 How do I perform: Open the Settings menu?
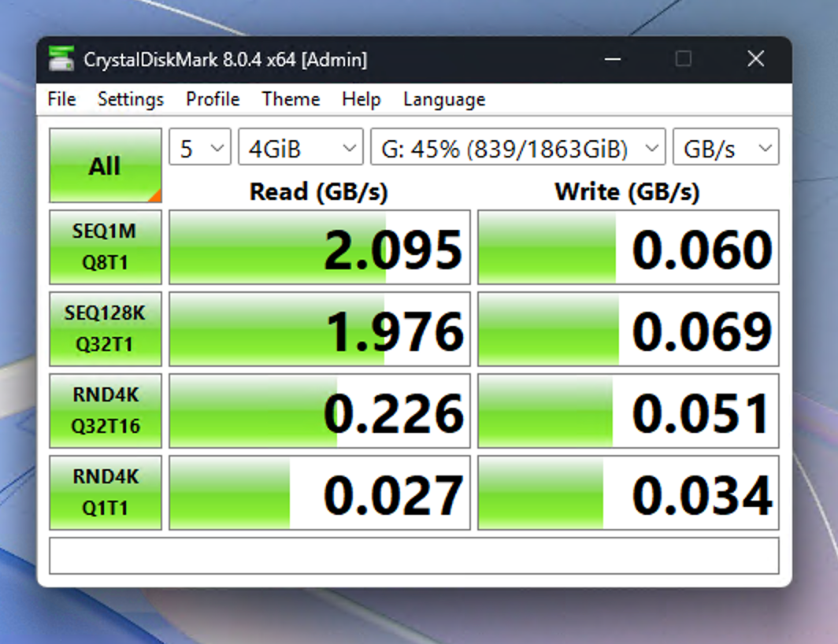tap(131, 99)
